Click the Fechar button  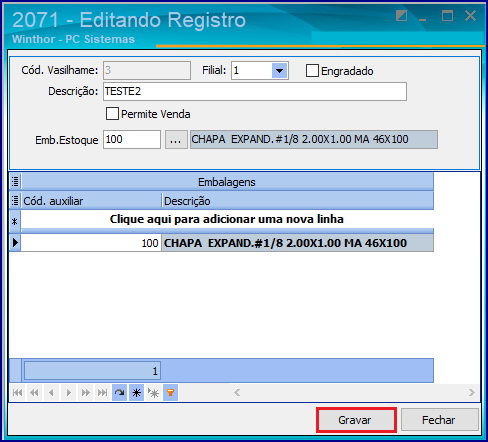(440, 420)
